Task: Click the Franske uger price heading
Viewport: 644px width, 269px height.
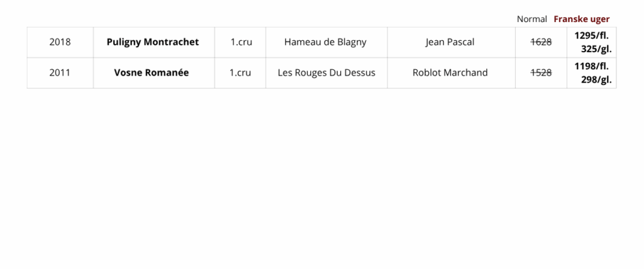Action: 581,19
